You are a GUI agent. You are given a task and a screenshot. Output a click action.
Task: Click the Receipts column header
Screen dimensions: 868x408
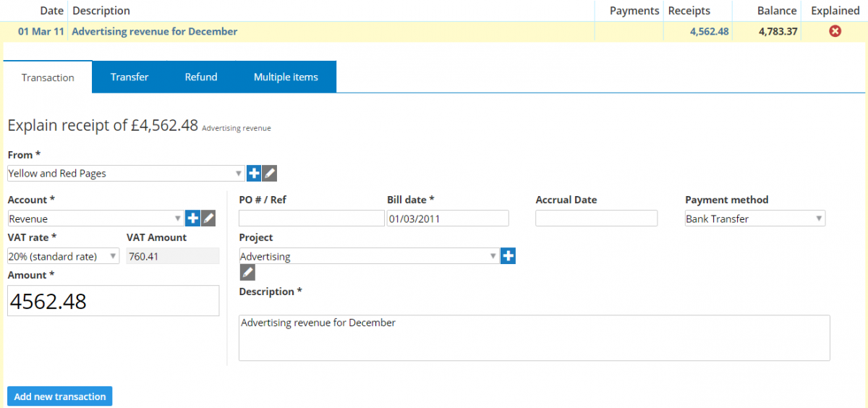point(689,11)
